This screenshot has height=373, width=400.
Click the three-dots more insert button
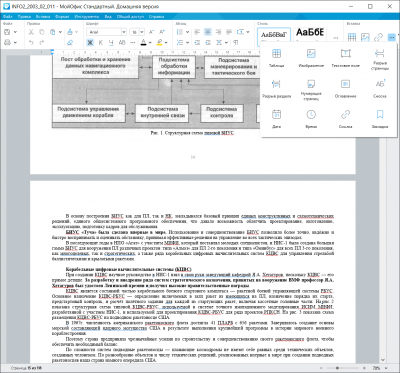click(x=391, y=37)
